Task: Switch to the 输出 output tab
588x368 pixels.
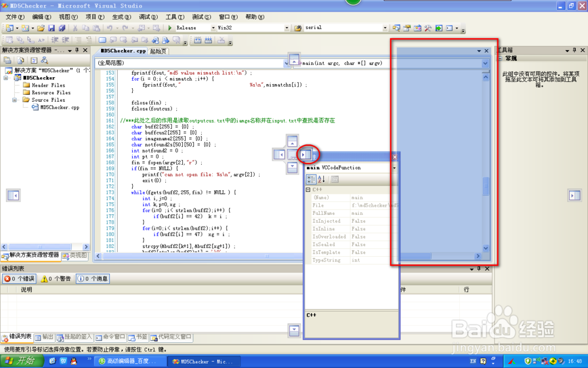Action: (x=44, y=337)
